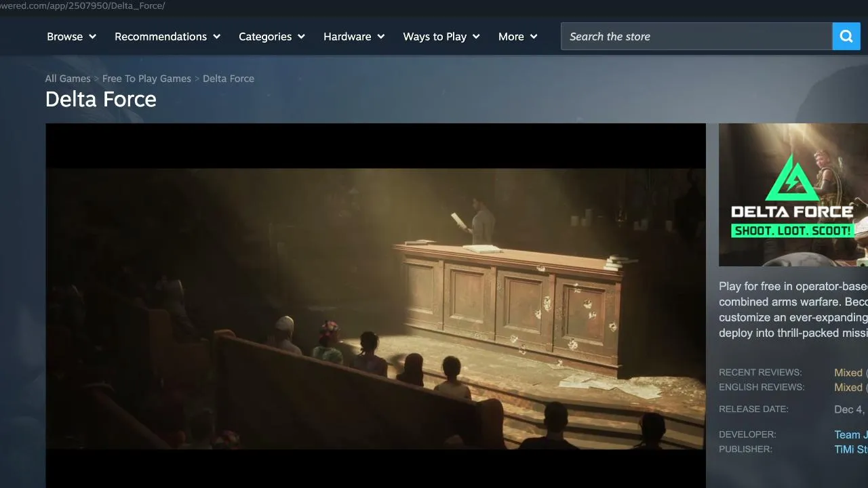Open the publisher TiMi link

(851, 450)
